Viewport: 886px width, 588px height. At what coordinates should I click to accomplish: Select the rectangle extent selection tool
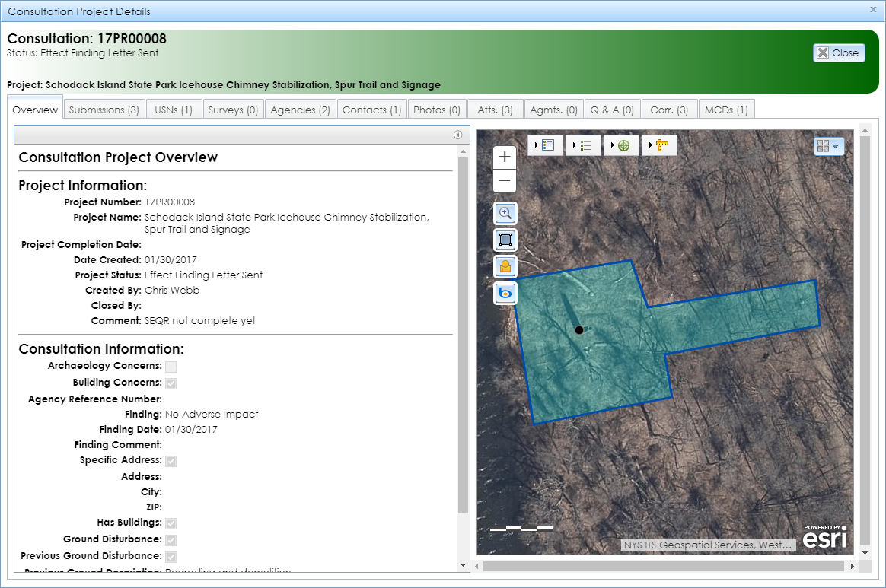(x=505, y=240)
